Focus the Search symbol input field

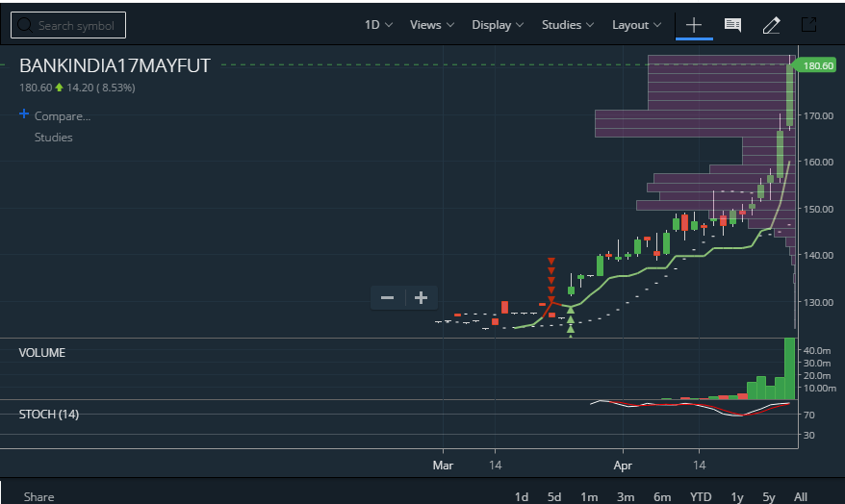pos(68,25)
